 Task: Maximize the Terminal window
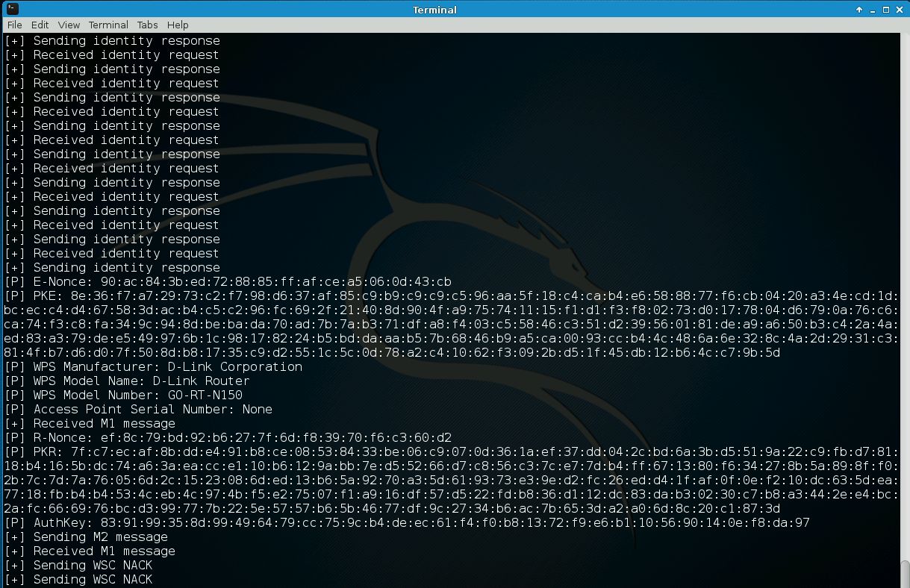coord(886,9)
